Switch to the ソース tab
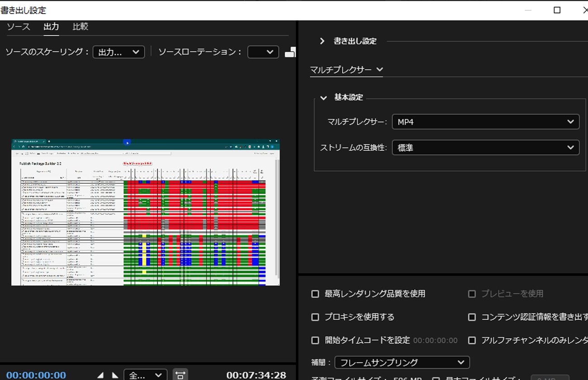Screen dimensions: 588x380 point(18,26)
